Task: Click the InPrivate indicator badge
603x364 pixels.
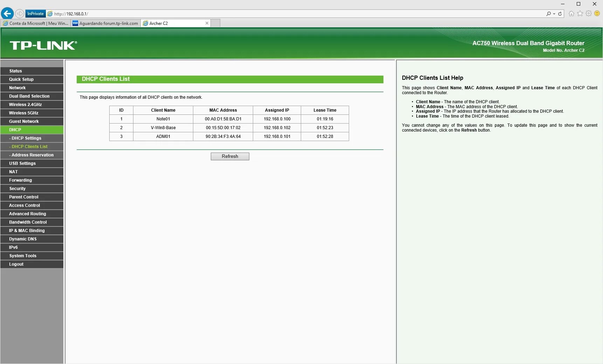Action: coord(35,14)
